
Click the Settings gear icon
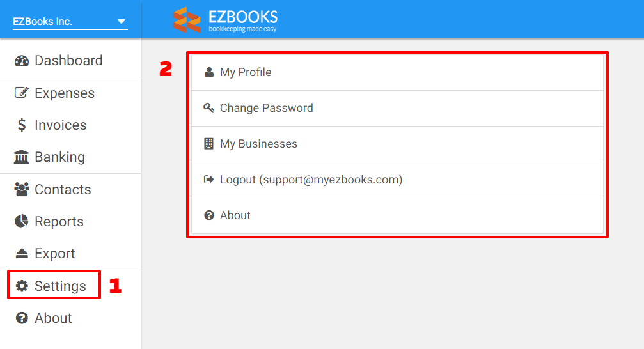[22, 286]
